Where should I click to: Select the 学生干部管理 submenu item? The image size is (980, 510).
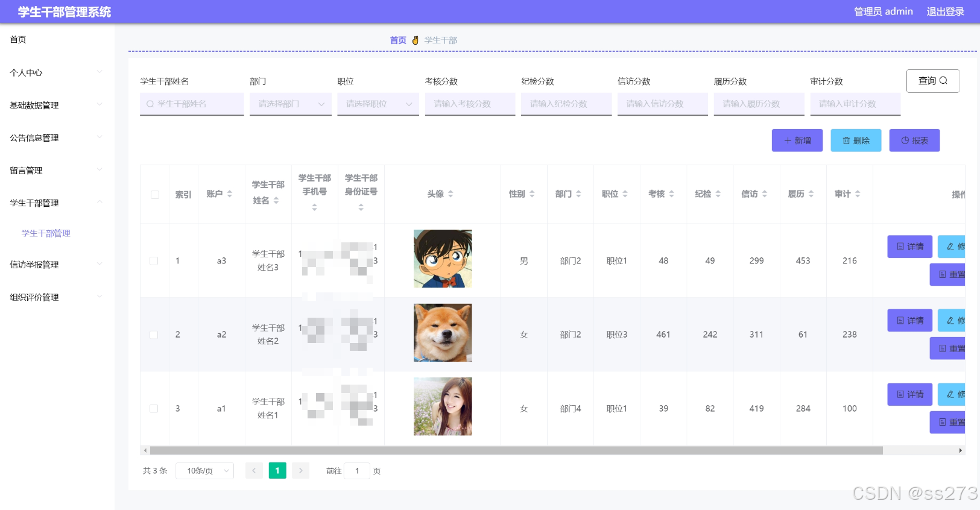(46, 233)
